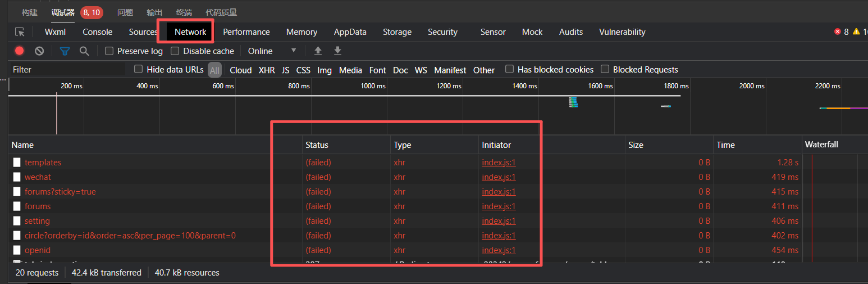
Task: Click the export HAR download arrow icon
Action: click(337, 51)
